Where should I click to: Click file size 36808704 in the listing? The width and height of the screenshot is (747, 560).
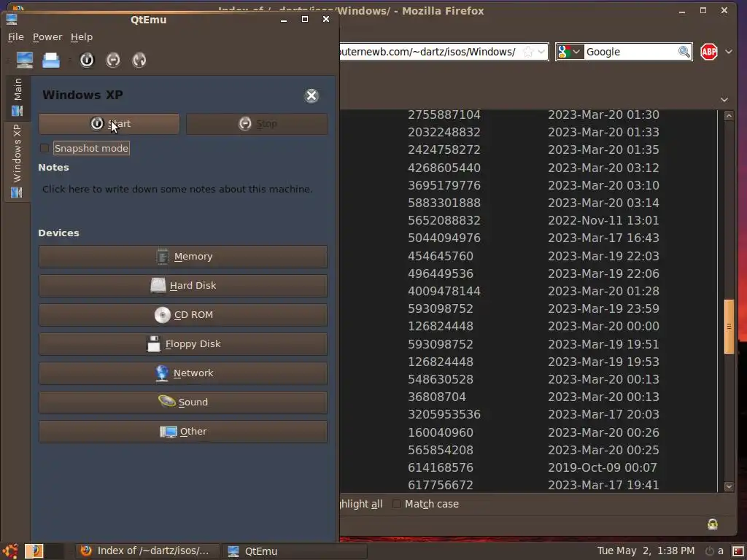437,397
